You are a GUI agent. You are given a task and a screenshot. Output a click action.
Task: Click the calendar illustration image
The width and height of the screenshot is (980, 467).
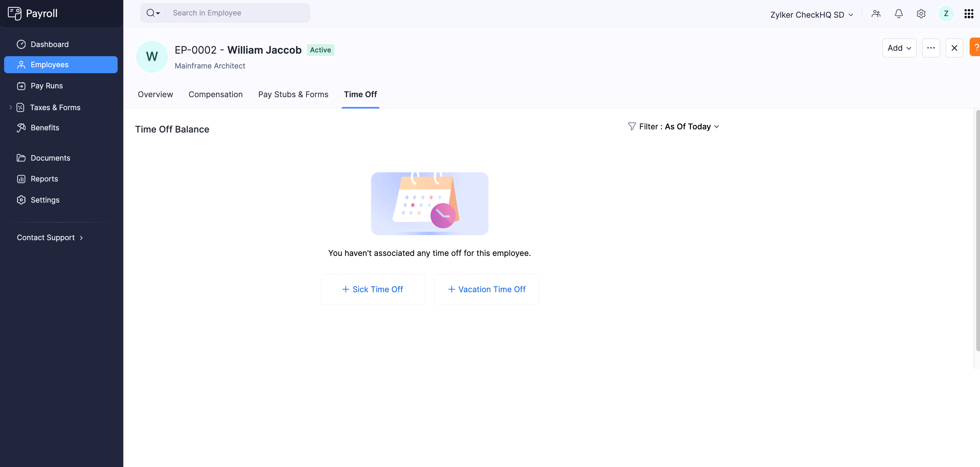[429, 204]
